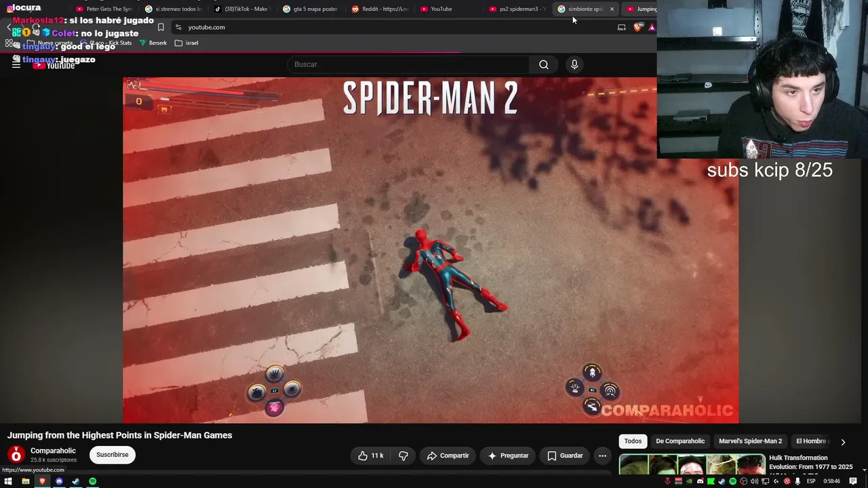The height and width of the screenshot is (488, 868).
Task: Open more actions ellipsis menu
Action: coord(602,455)
